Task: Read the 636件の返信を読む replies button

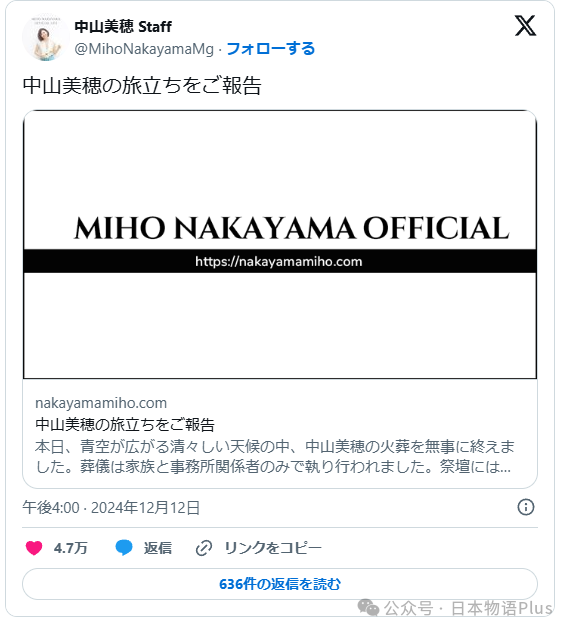Action: (280, 584)
